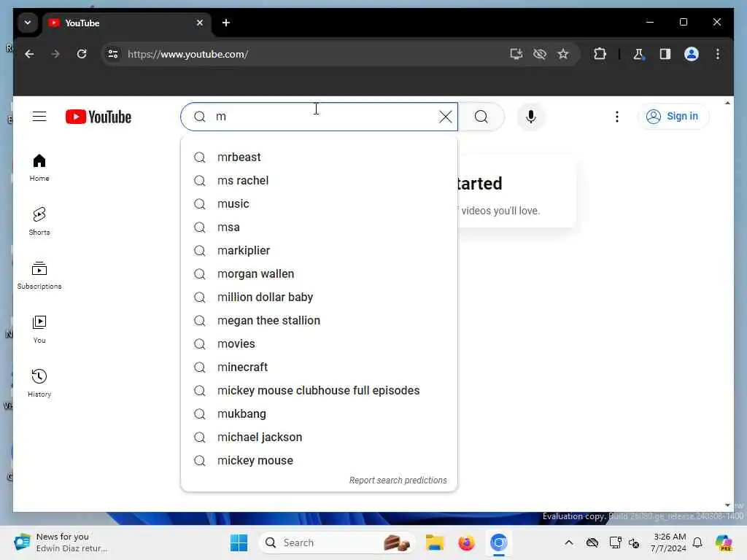Pick the 'msa' suggestion
This screenshot has width=747, height=560.
(x=320, y=227)
